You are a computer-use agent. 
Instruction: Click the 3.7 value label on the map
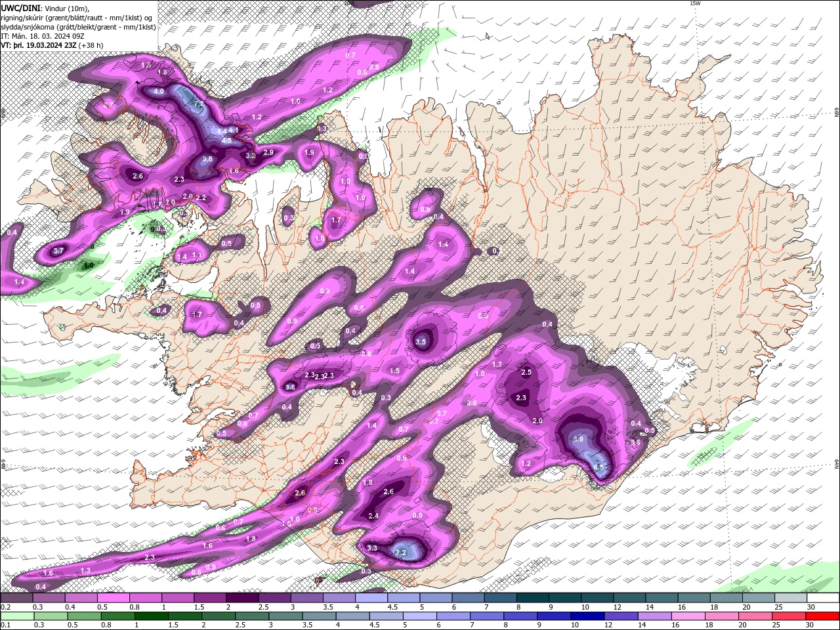[x=58, y=251]
